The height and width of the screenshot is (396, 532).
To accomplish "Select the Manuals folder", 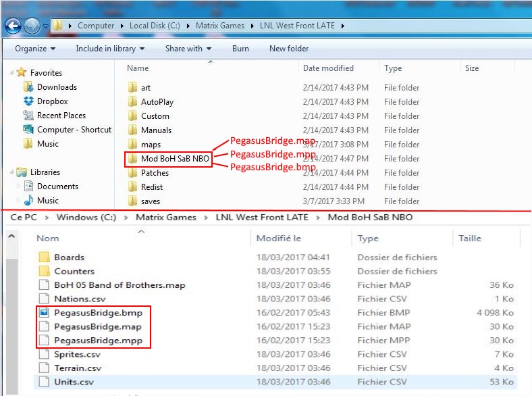I will (x=156, y=130).
